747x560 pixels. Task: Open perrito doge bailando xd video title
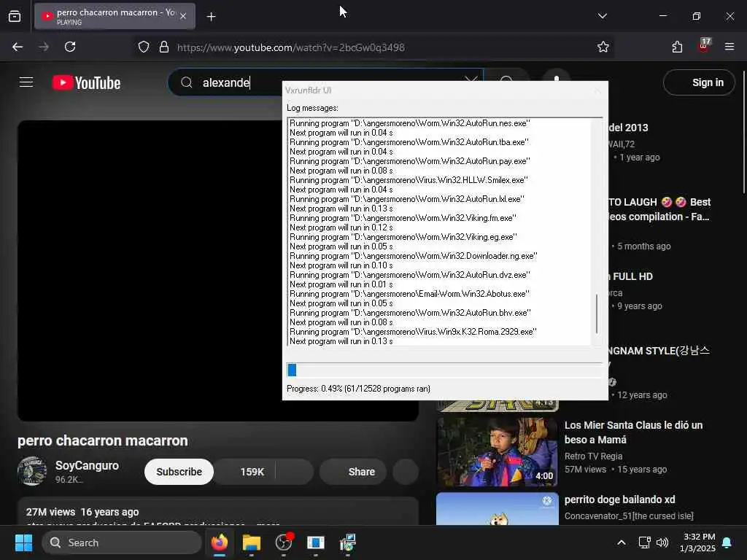point(619,499)
